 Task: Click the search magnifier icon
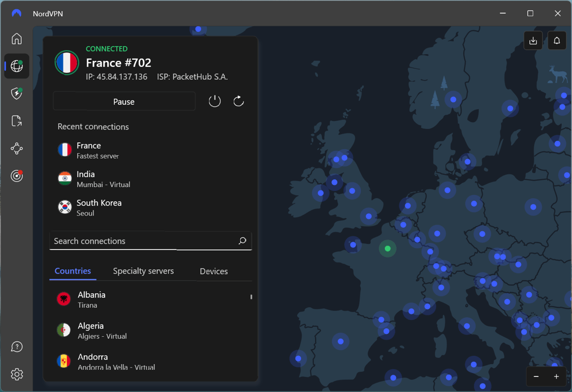click(242, 241)
